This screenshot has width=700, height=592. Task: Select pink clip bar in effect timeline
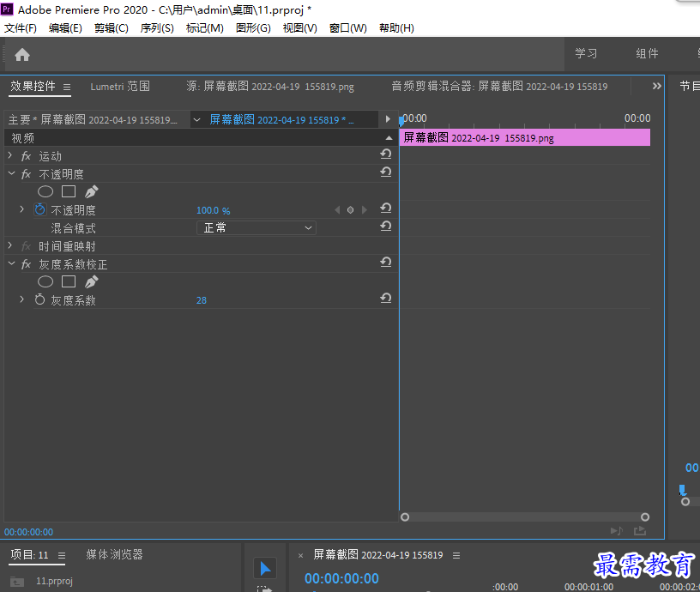(x=524, y=137)
